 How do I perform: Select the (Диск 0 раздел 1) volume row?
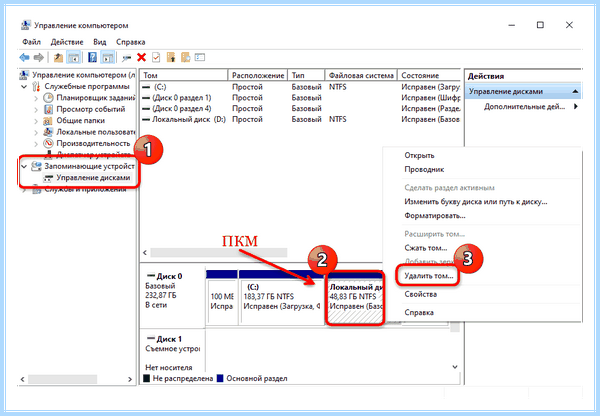[x=301, y=98]
